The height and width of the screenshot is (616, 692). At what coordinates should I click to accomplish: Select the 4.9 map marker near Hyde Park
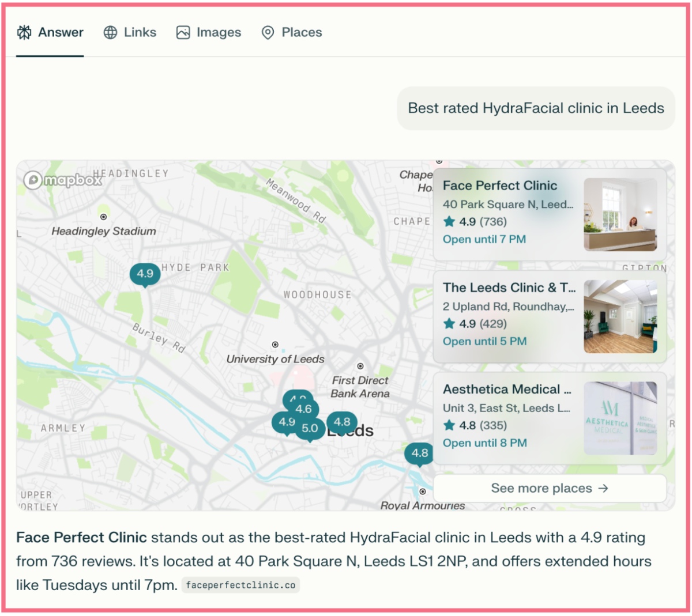[145, 273]
